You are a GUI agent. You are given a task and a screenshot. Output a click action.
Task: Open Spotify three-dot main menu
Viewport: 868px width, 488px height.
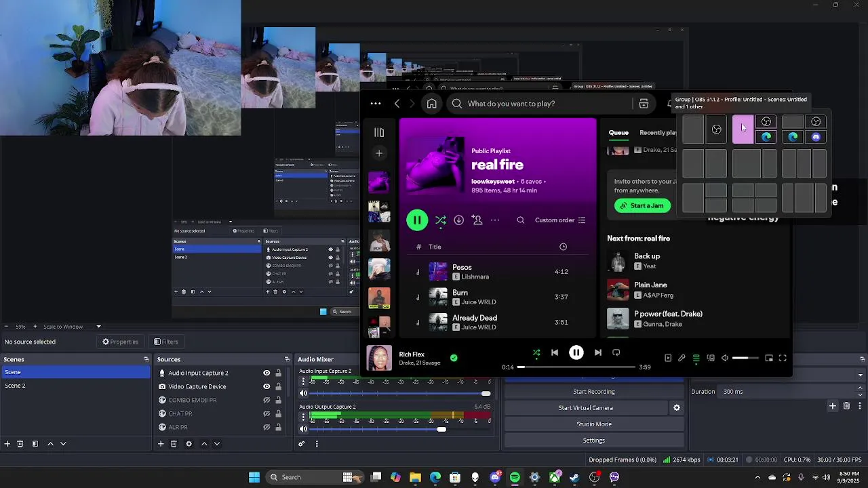point(376,104)
